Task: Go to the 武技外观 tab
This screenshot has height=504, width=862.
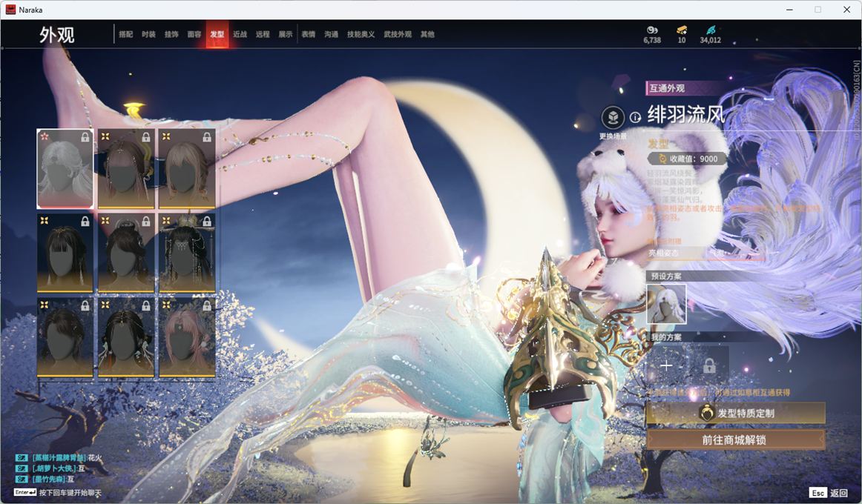Action: (x=398, y=34)
